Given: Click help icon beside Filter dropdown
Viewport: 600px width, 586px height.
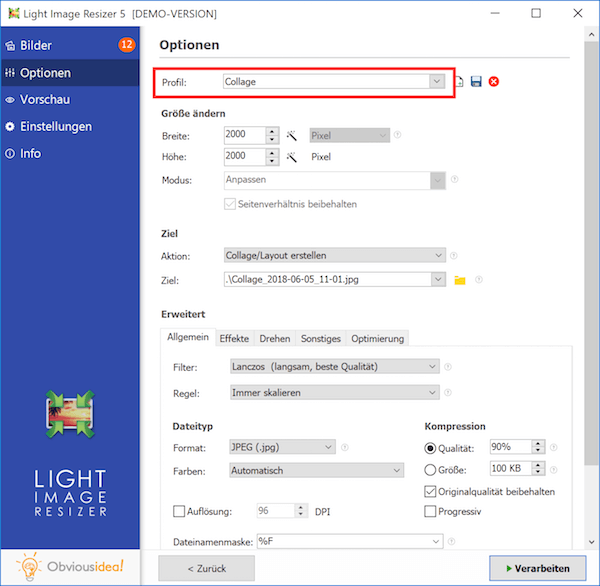Looking at the screenshot, I should click(448, 367).
